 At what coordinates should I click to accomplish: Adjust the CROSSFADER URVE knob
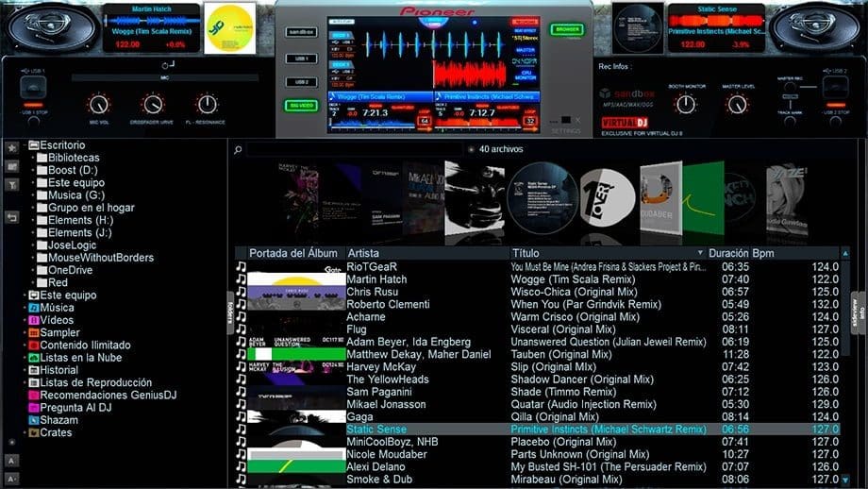pos(152,104)
